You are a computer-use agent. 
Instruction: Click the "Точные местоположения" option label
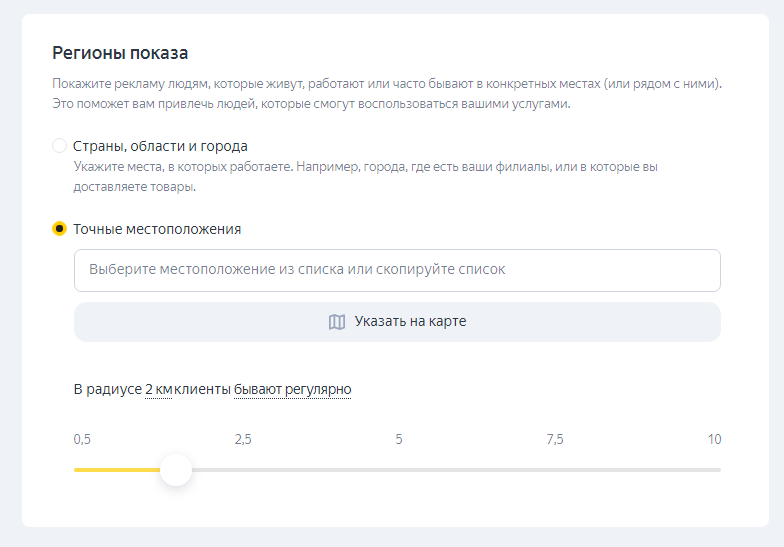tap(157, 229)
